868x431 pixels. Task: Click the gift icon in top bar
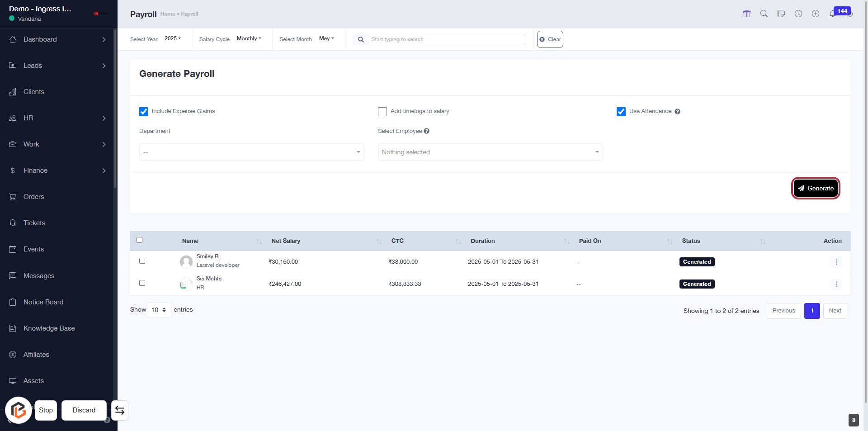(x=747, y=14)
